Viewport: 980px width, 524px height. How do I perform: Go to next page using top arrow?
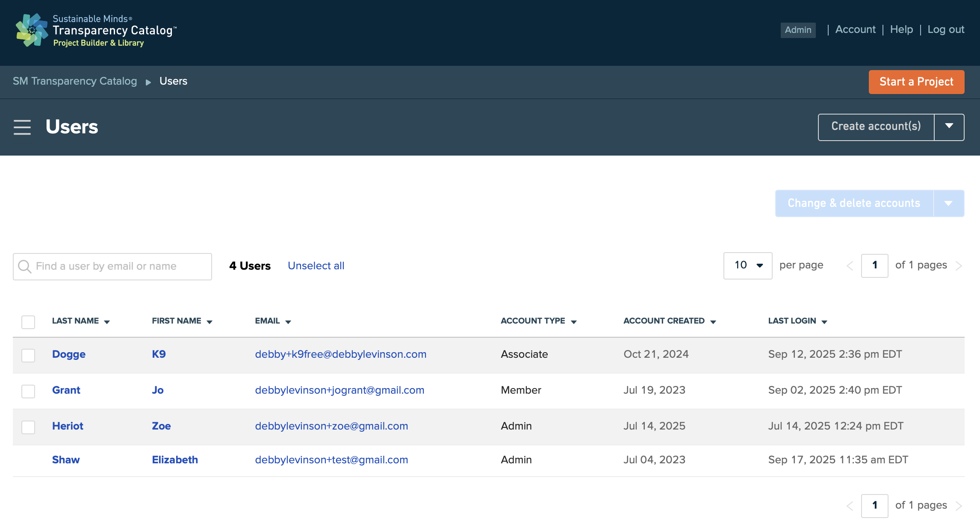(x=959, y=266)
